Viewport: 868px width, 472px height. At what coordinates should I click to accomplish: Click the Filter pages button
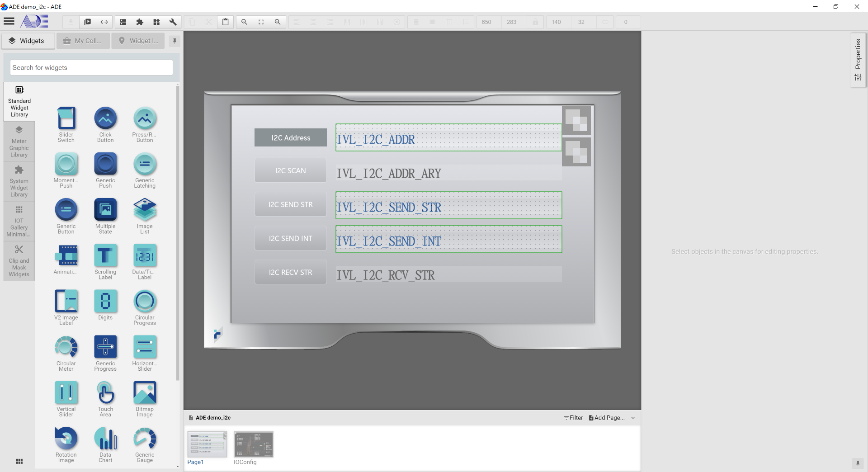point(573,418)
